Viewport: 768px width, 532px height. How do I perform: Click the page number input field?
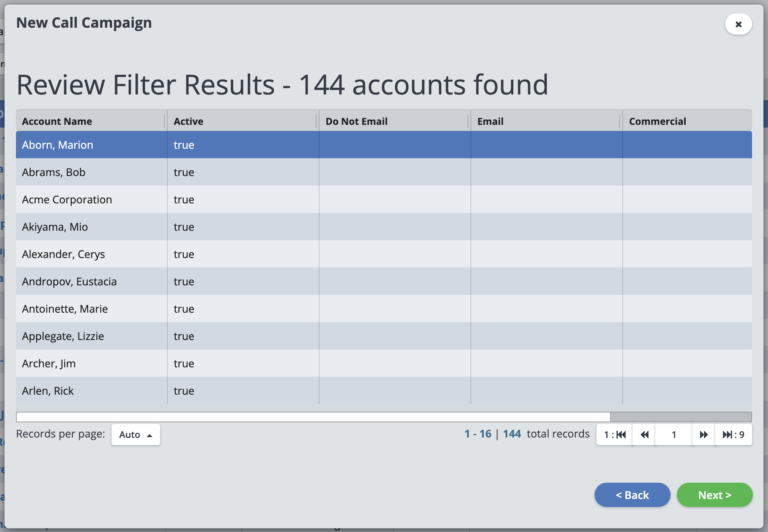pyautogui.click(x=674, y=434)
